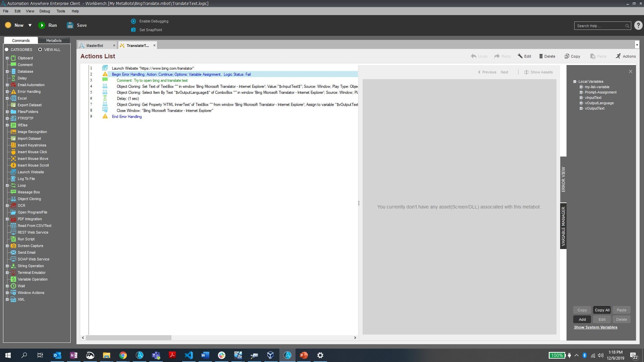Select the Log To File icon
The width and height of the screenshot is (644, 362).
click(x=13, y=179)
